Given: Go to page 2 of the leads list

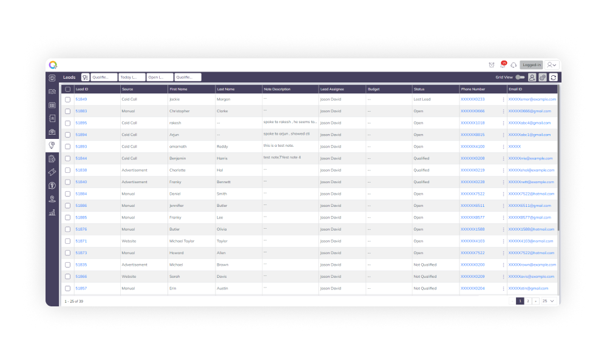Looking at the screenshot, I should [527, 301].
